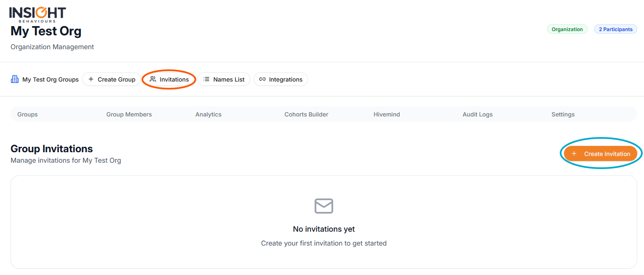This screenshot has height=275, width=644.
Task: Open the Group Members tab
Action: [129, 114]
